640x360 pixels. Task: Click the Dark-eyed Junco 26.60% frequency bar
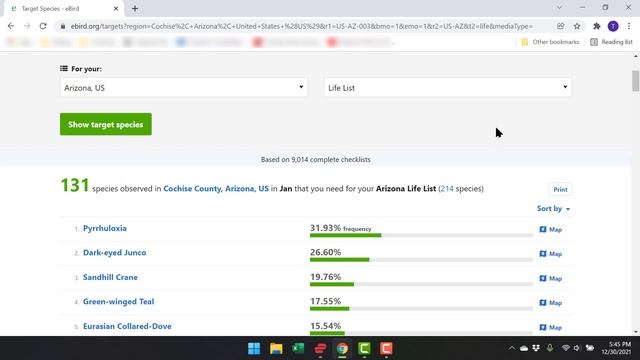[421, 260]
